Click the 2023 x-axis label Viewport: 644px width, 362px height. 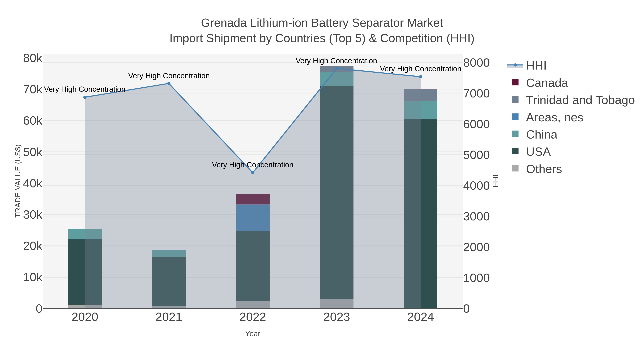337,317
